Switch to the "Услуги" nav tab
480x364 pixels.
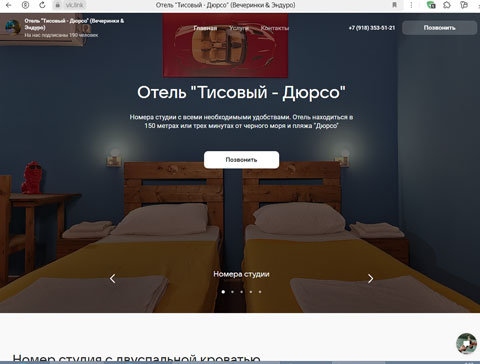click(x=239, y=28)
